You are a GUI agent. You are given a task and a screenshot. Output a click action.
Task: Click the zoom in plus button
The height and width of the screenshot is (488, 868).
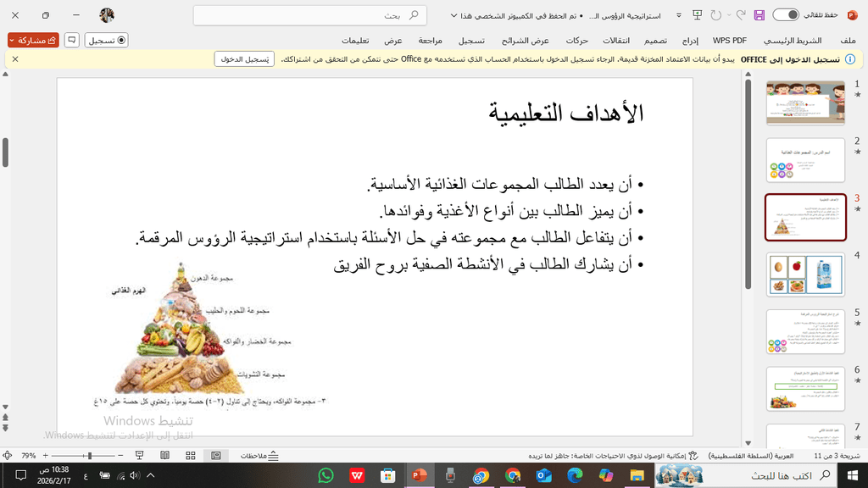tap(46, 455)
